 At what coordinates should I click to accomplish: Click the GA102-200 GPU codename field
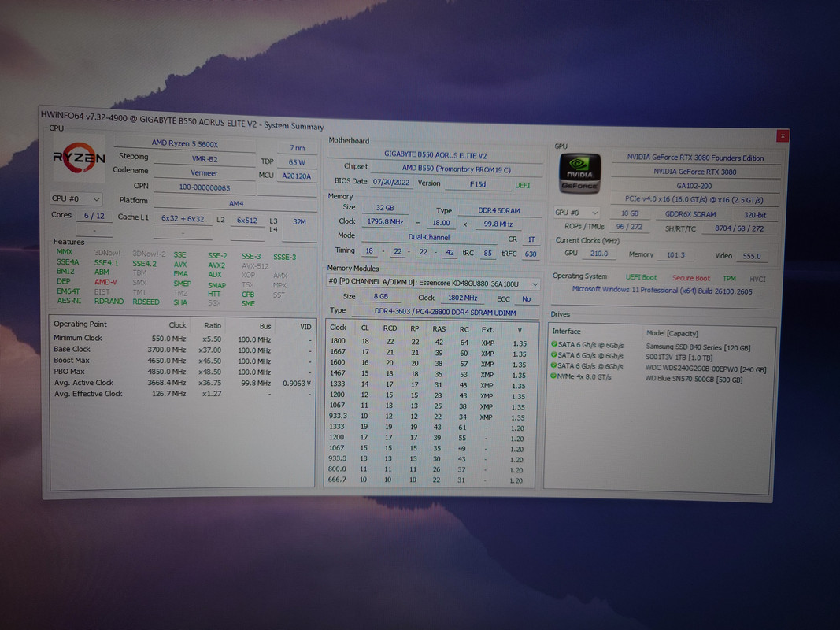pos(694,186)
